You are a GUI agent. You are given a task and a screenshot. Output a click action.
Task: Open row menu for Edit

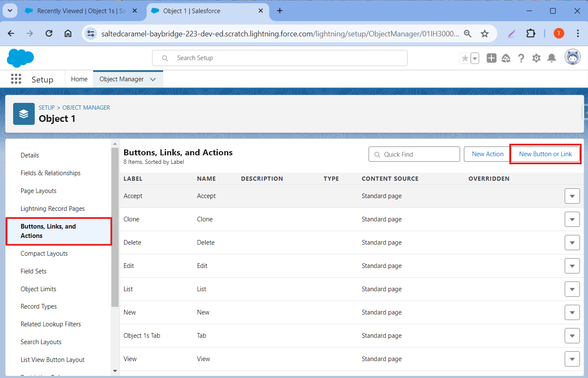(x=572, y=266)
